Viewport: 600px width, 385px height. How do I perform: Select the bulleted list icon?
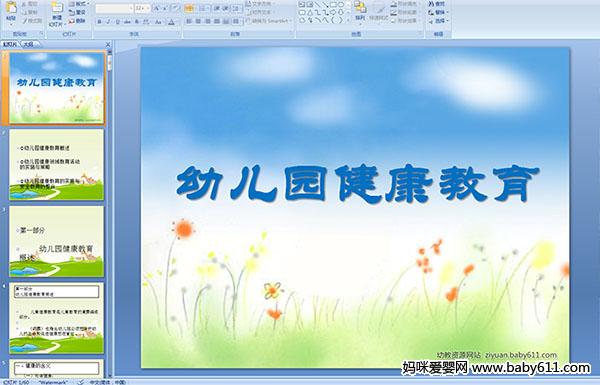point(189,8)
